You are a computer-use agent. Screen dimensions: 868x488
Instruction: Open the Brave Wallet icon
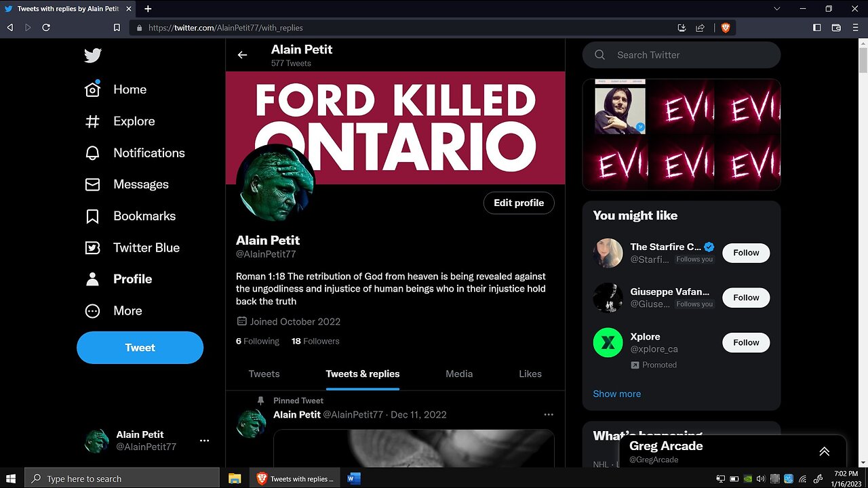836,28
